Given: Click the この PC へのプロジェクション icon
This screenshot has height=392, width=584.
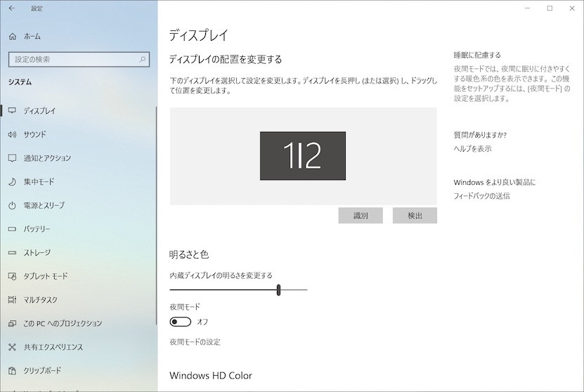Looking at the screenshot, I should click(x=12, y=323).
